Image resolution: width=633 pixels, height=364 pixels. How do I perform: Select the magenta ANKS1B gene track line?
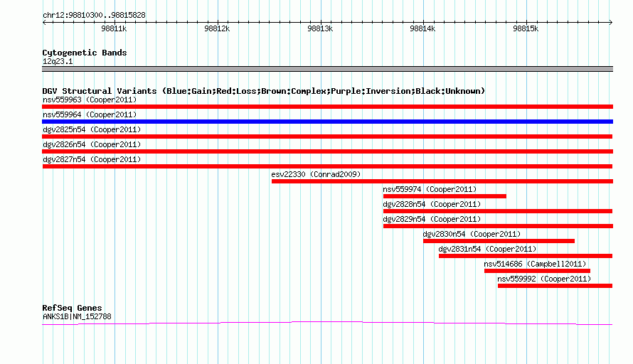tap(327, 323)
